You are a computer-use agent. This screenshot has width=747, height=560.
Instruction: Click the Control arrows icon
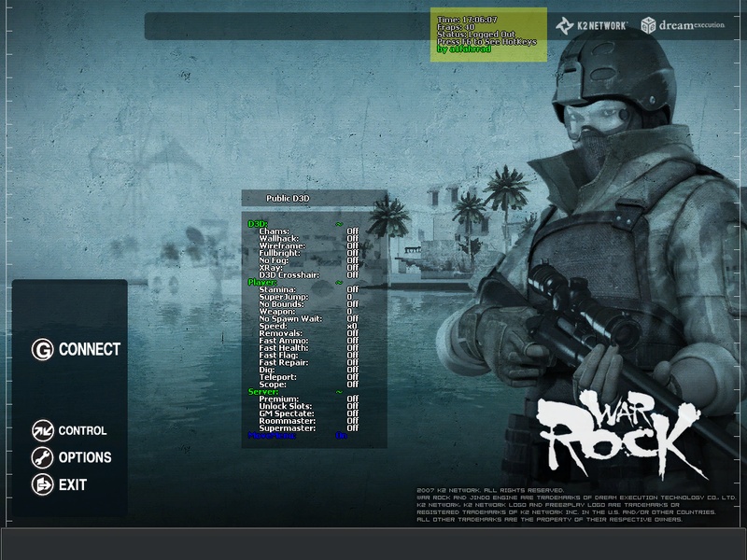point(42,431)
